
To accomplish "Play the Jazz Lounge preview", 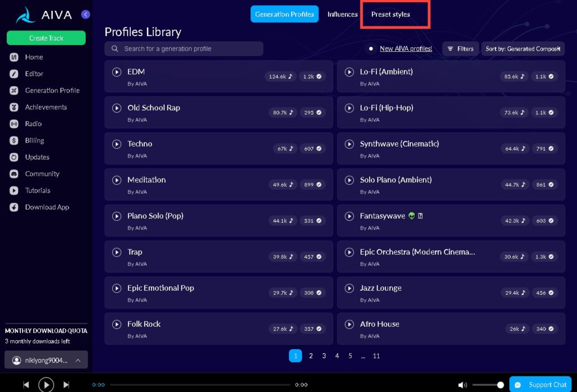I will point(349,288).
